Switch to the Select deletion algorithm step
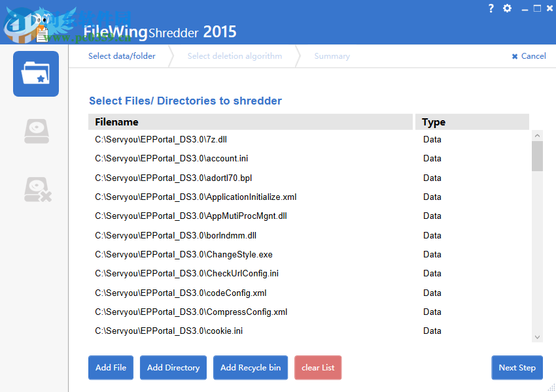 pyautogui.click(x=234, y=56)
